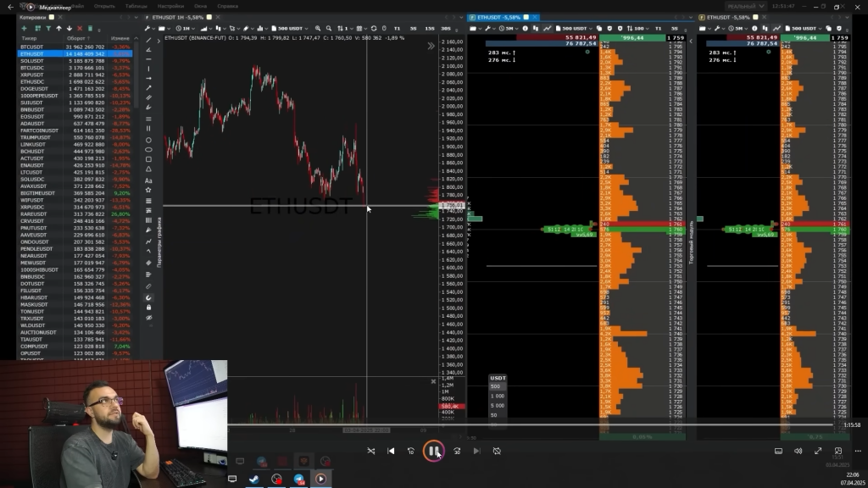This screenshot has width=868, height=488.
Task: Collapse trade module arrow beside right order book
Action: pyautogui.click(x=691, y=41)
